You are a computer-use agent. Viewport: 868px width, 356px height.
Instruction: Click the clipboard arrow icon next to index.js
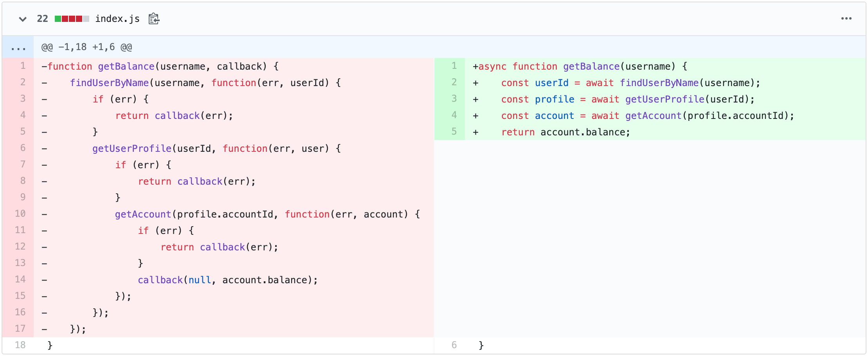[x=153, y=18]
